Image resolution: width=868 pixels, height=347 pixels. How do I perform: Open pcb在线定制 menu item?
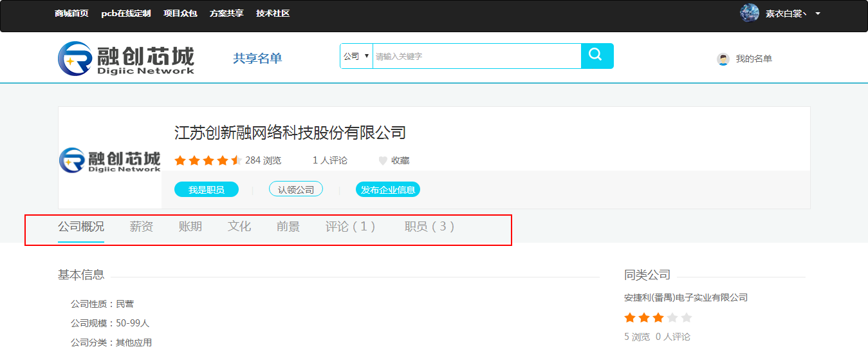click(126, 14)
